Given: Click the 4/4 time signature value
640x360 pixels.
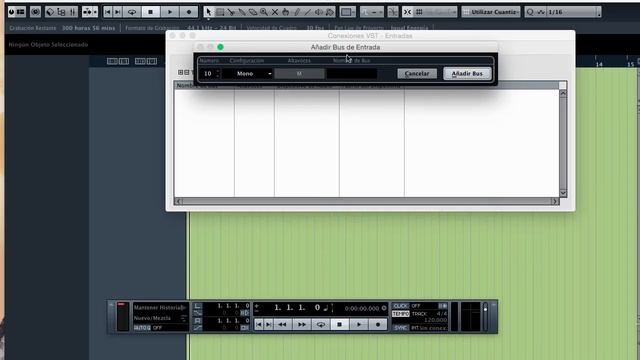Looking at the screenshot, I should [442, 313].
